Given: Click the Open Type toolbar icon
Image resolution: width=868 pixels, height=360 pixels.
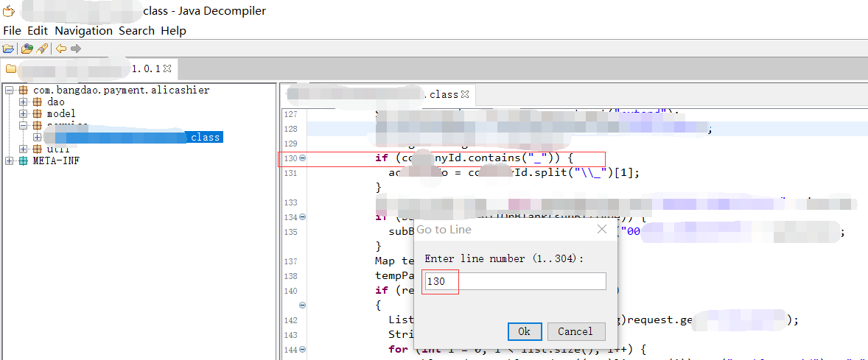Looking at the screenshot, I should [x=27, y=49].
